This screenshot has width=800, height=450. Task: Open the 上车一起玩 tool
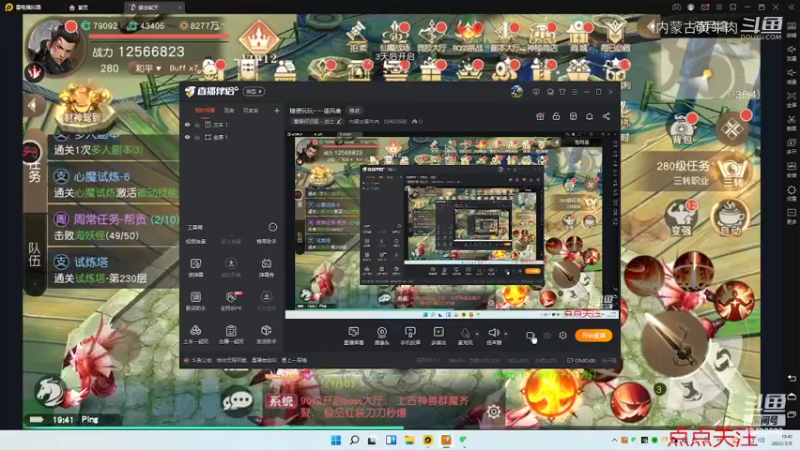195,335
